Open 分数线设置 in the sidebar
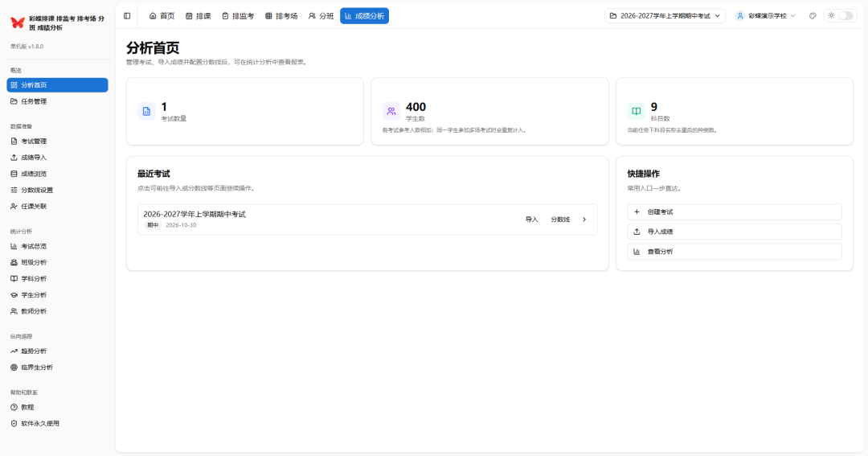 [x=57, y=190]
